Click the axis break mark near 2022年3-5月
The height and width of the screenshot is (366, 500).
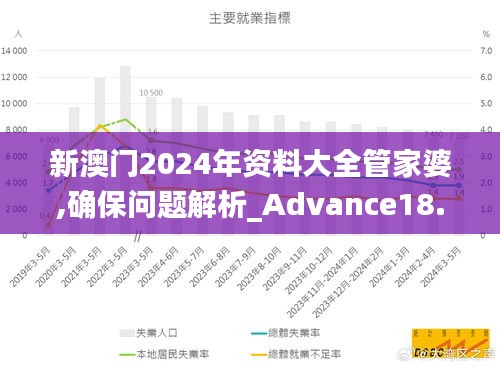click(x=137, y=236)
